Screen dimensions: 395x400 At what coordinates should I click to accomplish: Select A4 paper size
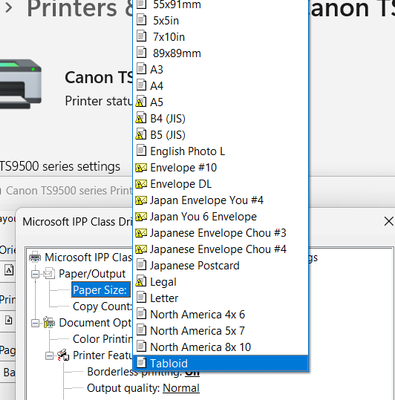click(220, 86)
